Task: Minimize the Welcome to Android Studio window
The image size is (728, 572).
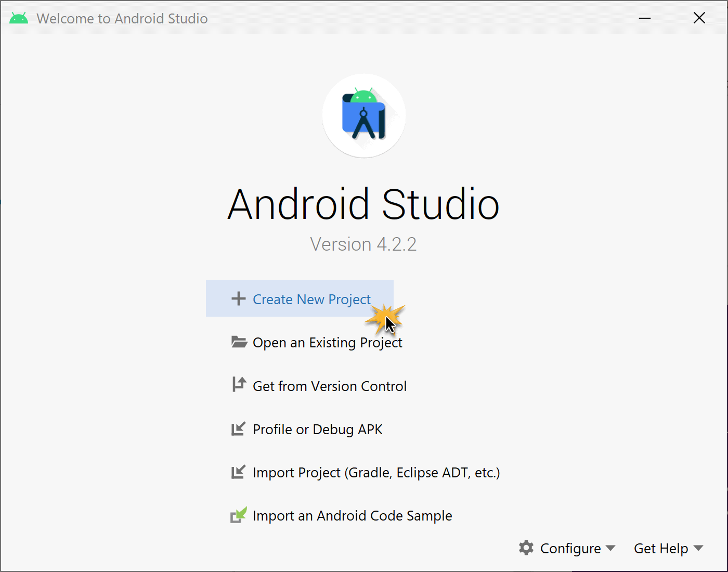Action: 645,18
